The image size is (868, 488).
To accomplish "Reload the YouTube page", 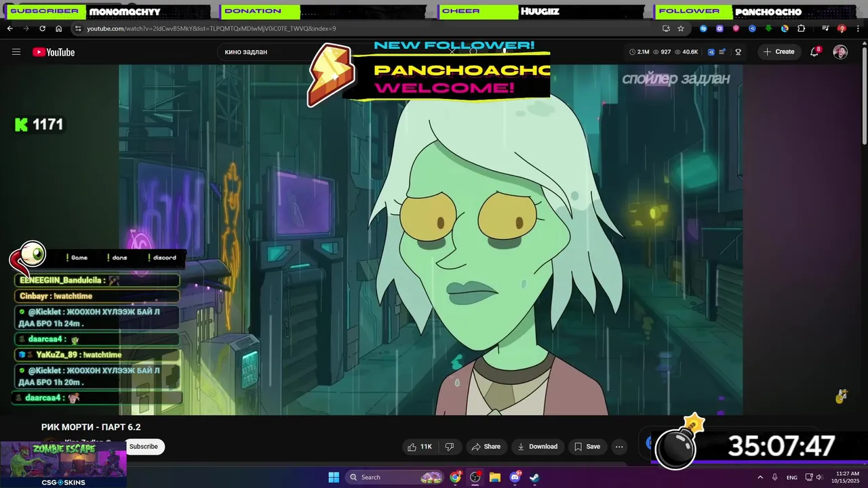I will tap(42, 28).
